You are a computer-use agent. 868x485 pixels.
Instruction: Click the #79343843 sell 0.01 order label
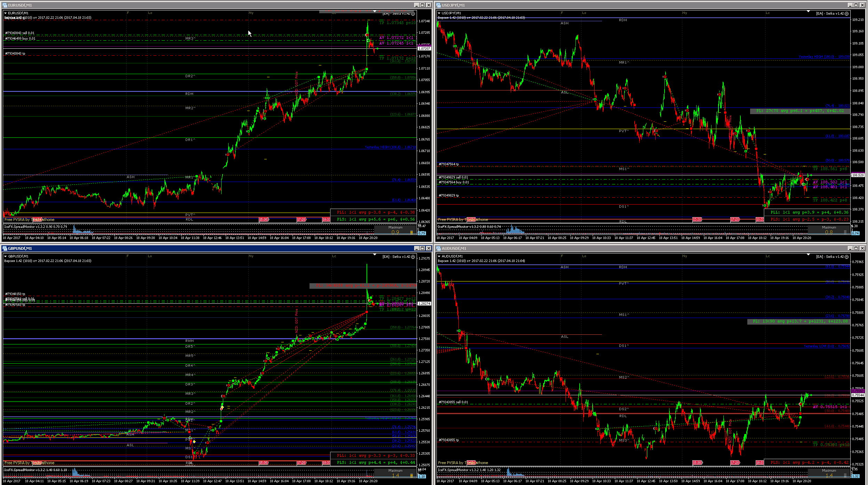[20, 33]
